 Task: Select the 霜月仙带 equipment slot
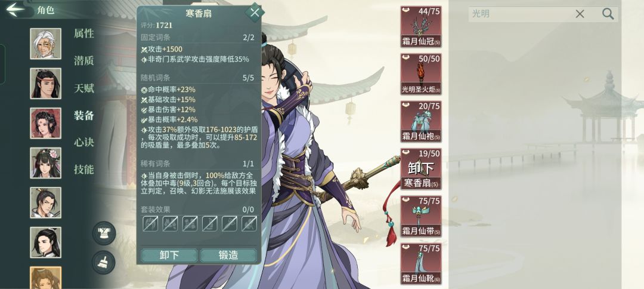pos(421,217)
